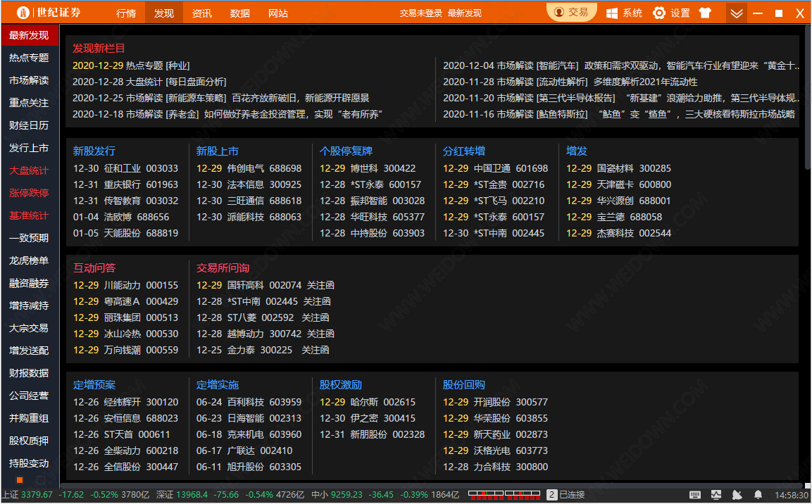The image size is (812, 504).
Task: Open the 设置 settings gear
Action: (x=672, y=13)
